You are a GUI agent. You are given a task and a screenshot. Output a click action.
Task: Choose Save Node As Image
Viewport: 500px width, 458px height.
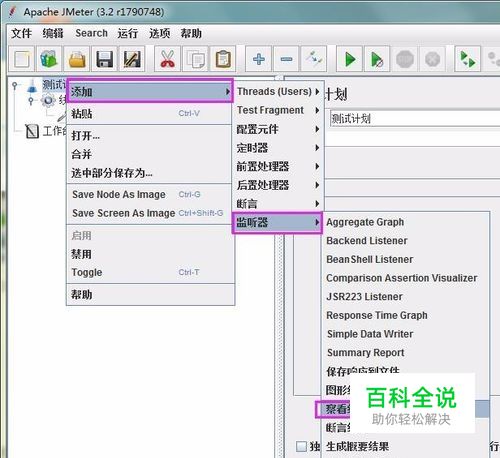click(x=150, y=194)
